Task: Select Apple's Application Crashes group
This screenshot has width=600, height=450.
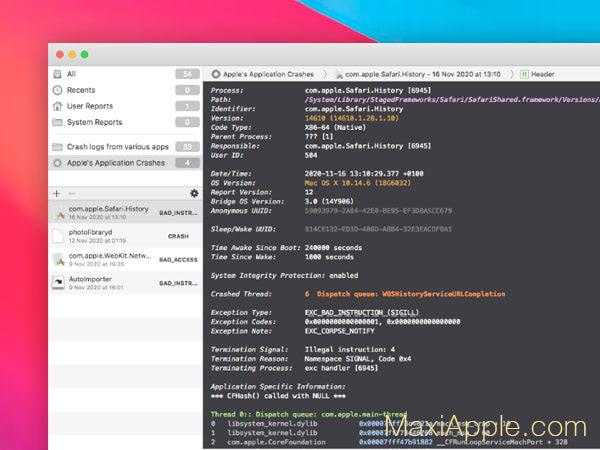Action: click(x=125, y=163)
